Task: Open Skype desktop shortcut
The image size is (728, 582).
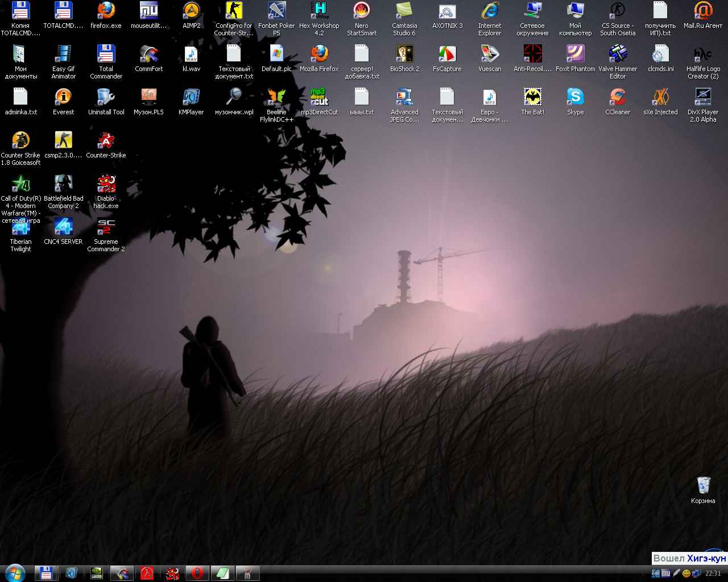Action: 575,102
